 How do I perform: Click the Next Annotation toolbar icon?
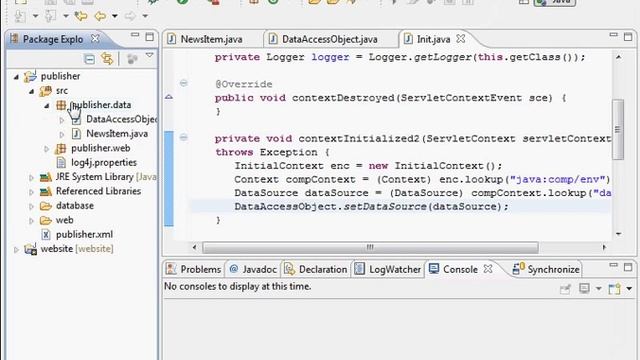tap(19, 16)
